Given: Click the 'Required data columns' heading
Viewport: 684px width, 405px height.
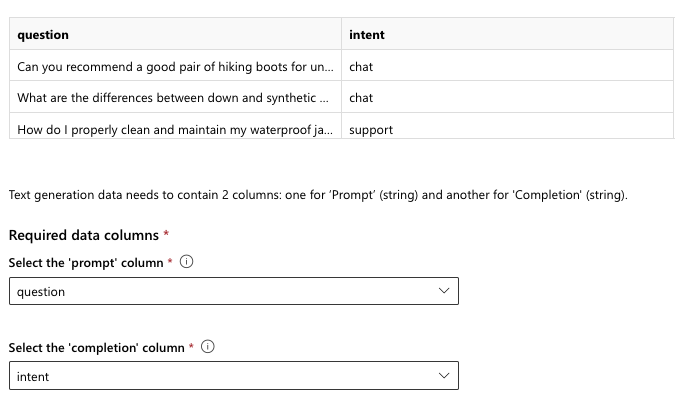Looking at the screenshot, I should point(83,235).
